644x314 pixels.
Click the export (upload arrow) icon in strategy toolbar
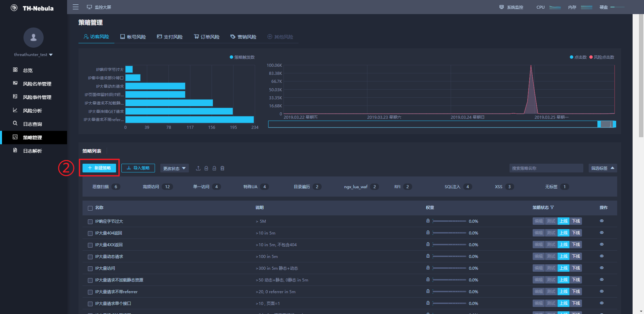point(198,168)
